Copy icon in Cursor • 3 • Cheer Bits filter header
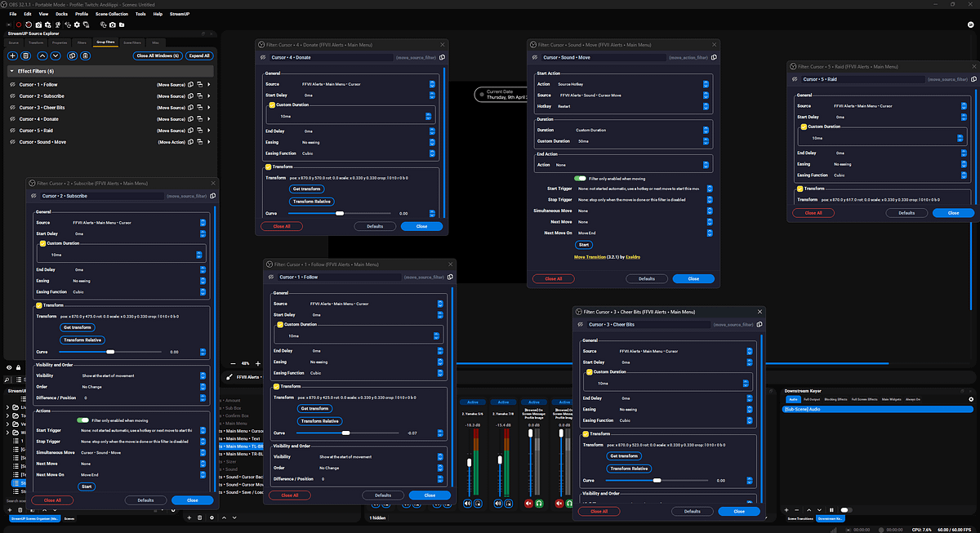Screen dimensions: 980x533 759,324
